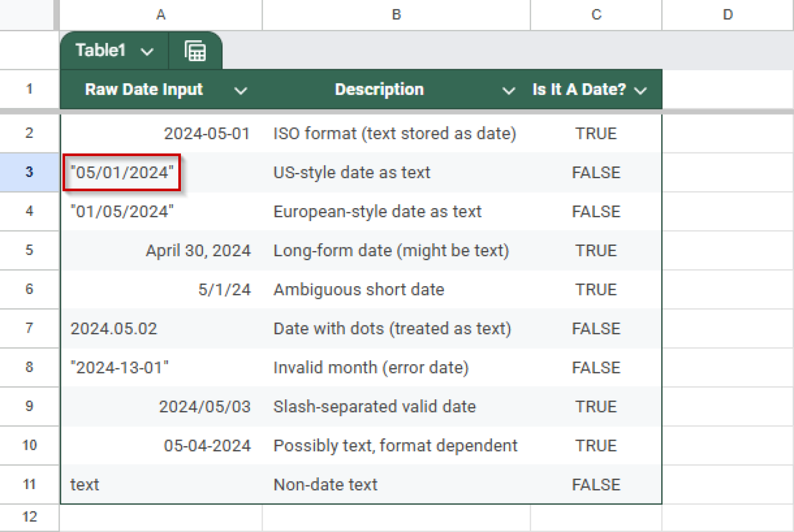Click the FALSE value beside Invalid month
Screen dimensions: 794x532
point(595,368)
